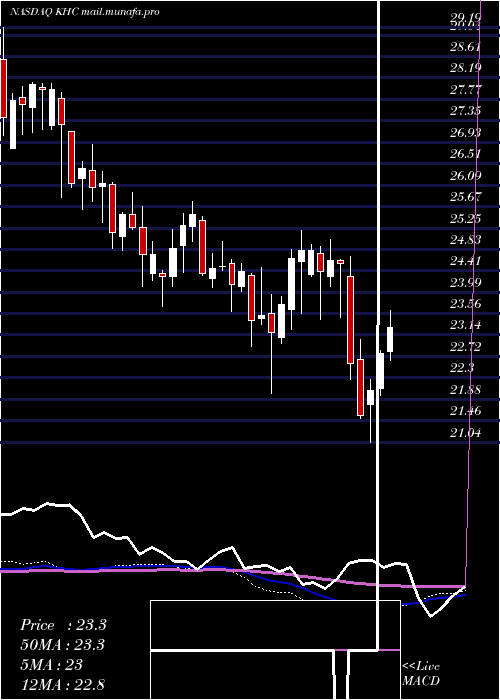Click the NASDAQ KHC mail.munafa.pro chart title
Image resolution: width=500 pixels, height=700 pixels.
pos(85,12)
